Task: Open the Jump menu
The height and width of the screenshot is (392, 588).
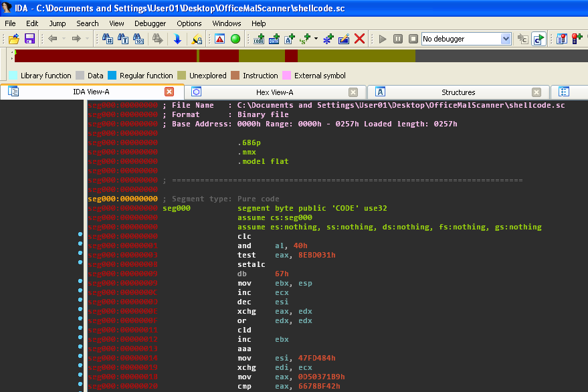Action: (x=58, y=23)
